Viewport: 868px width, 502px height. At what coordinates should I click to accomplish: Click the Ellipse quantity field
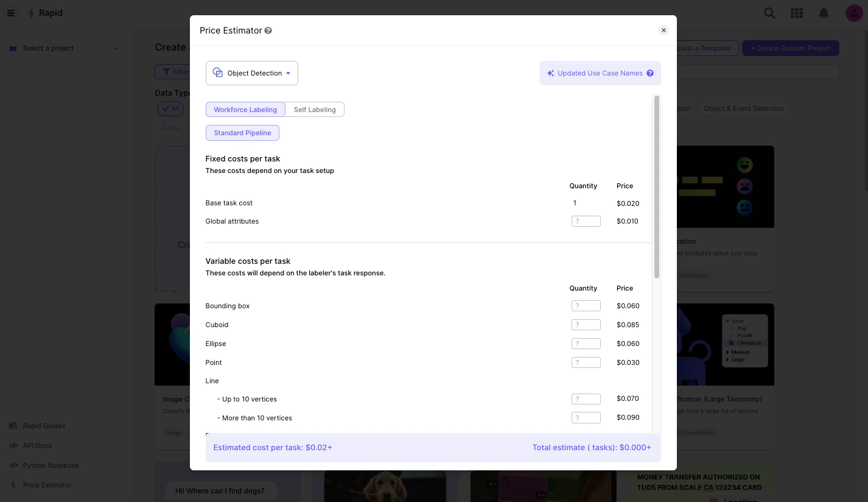pyautogui.click(x=586, y=344)
